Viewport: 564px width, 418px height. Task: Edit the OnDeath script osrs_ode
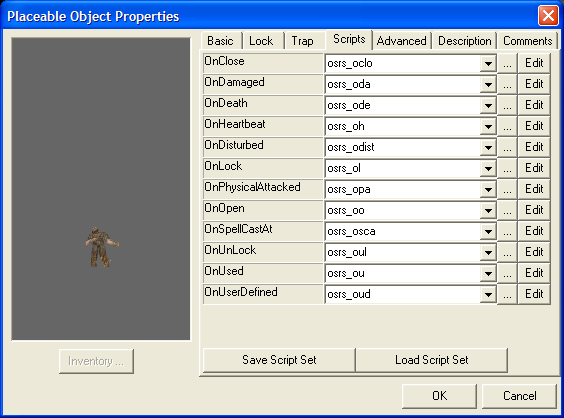click(x=534, y=105)
